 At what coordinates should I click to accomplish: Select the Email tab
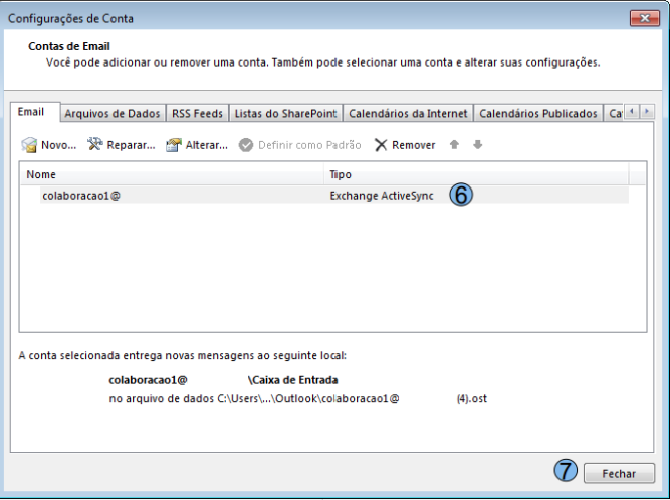coord(34,112)
